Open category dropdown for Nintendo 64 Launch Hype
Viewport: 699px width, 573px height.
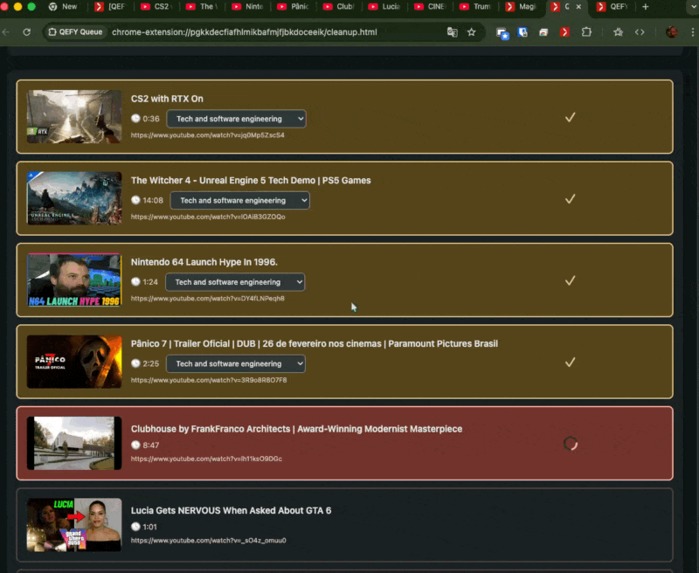coord(235,282)
